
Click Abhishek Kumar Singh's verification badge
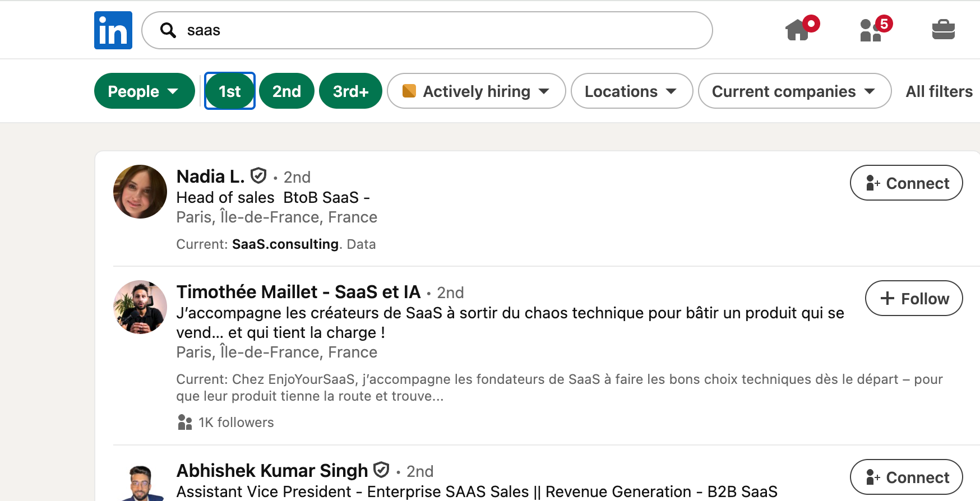381,470
